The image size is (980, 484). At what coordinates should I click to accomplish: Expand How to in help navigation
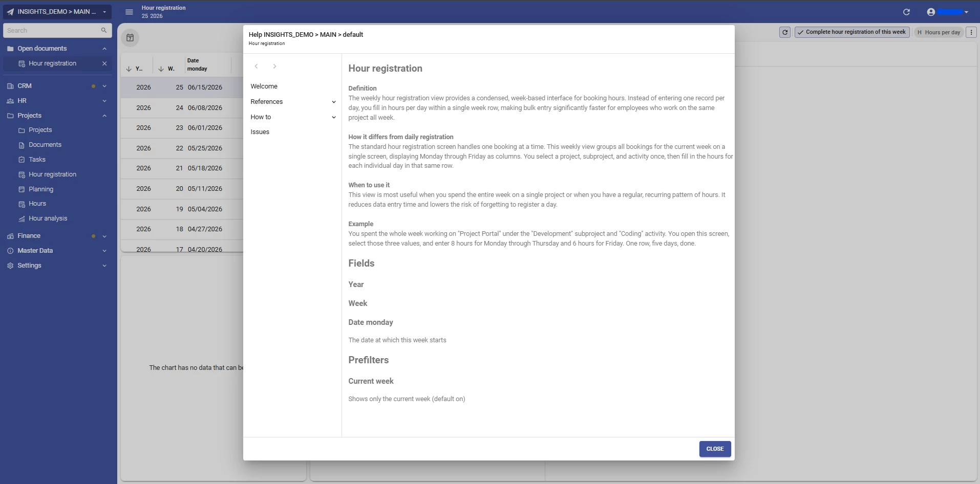click(x=334, y=117)
